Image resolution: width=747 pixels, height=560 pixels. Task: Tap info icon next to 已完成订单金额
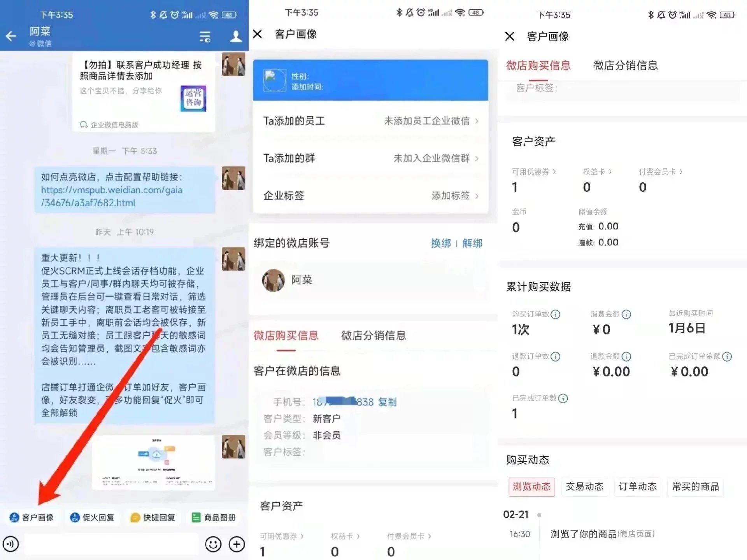pos(727,357)
